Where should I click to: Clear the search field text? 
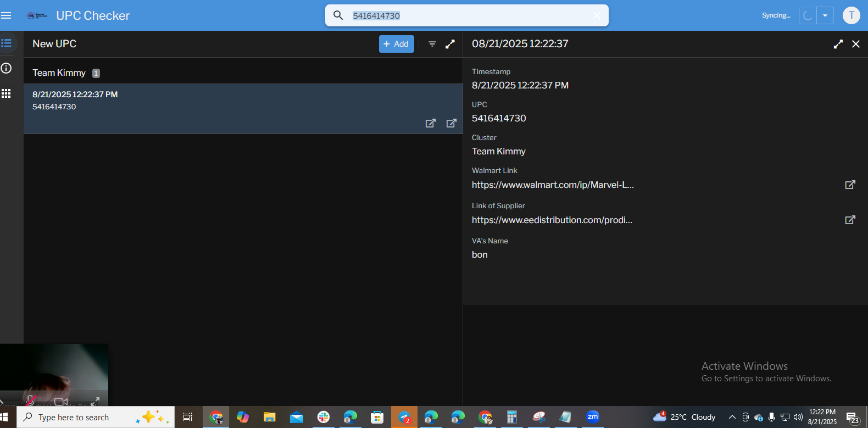[596, 15]
